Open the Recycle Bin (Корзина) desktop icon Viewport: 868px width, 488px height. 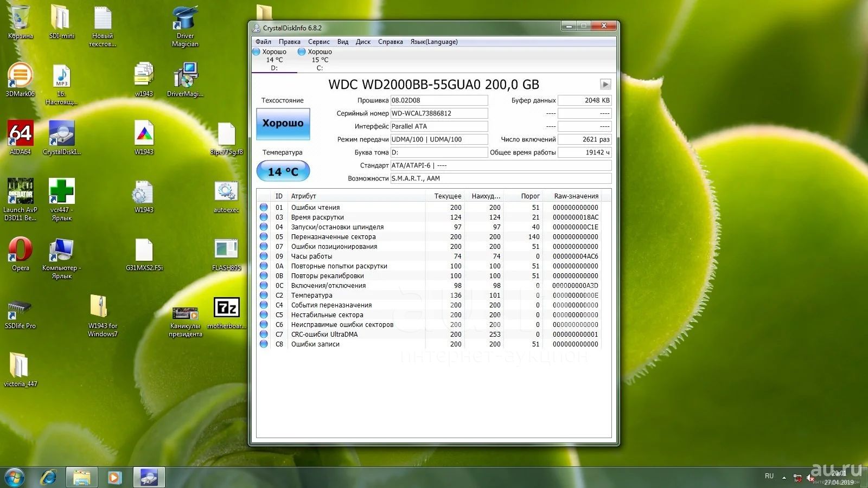pyautogui.click(x=20, y=22)
